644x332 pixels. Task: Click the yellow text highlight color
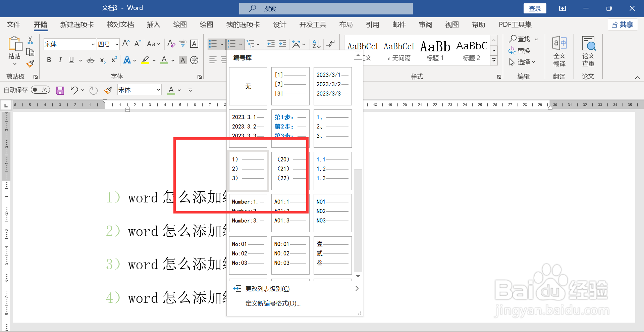click(145, 60)
